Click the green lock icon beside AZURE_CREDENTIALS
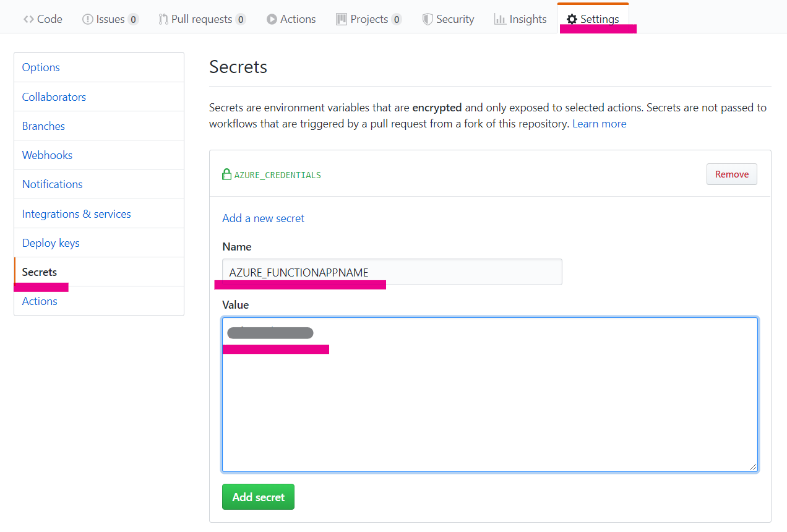The width and height of the screenshot is (787, 532). click(226, 174)
